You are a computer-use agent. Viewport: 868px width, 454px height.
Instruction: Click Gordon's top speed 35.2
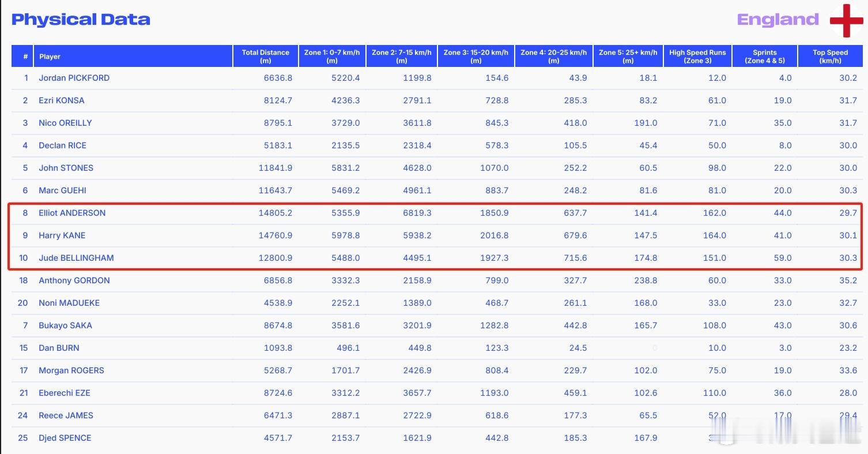pos(848,280)
